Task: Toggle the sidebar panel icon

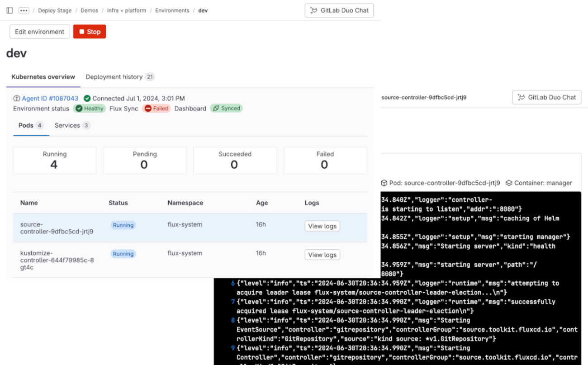Action: click(9, 10)
